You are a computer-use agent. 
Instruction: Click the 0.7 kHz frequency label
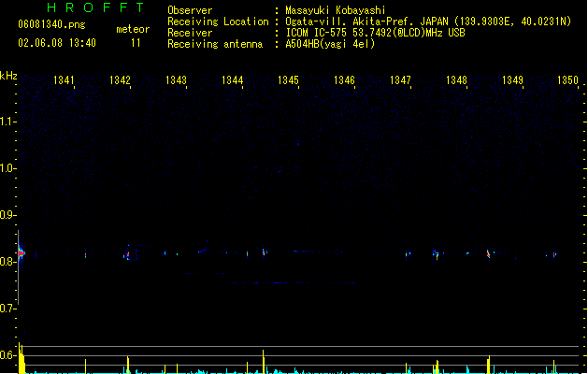[7, 309]
